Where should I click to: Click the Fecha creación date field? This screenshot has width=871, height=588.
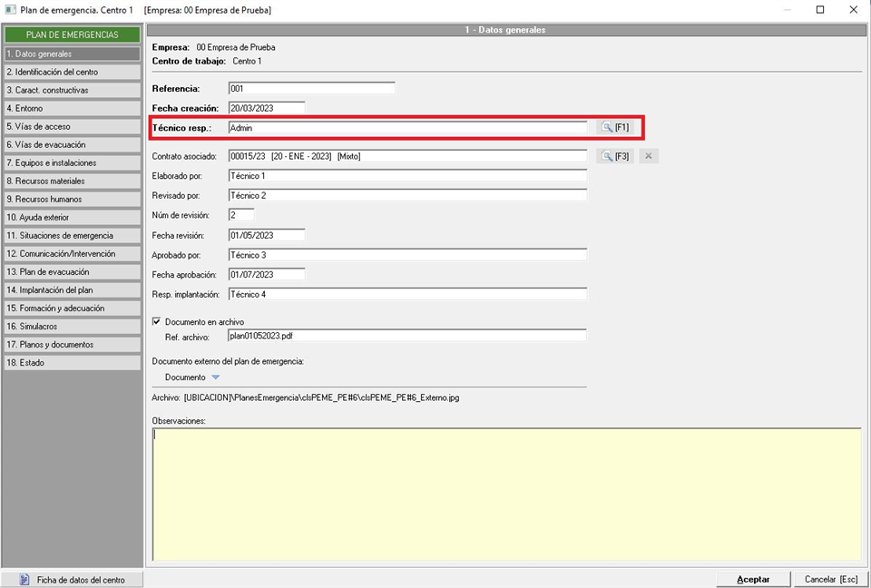(266, 108)
